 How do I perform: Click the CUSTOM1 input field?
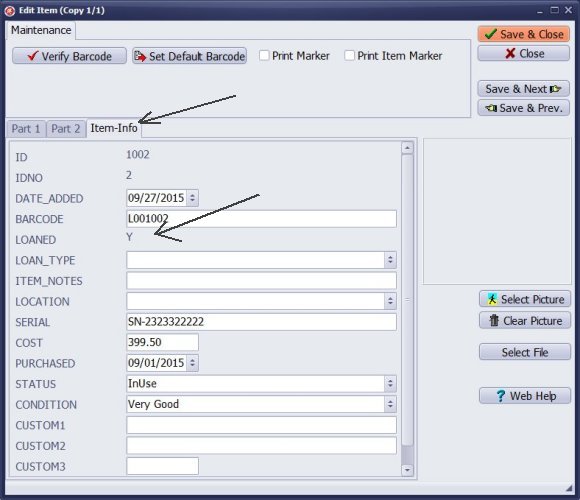pyautogui.click(x=262, y=425)
